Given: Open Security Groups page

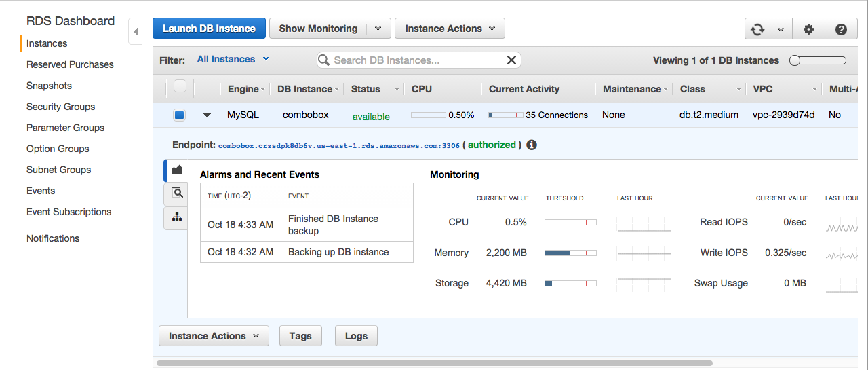Looking at the screenshot, I should coord(60,107).
